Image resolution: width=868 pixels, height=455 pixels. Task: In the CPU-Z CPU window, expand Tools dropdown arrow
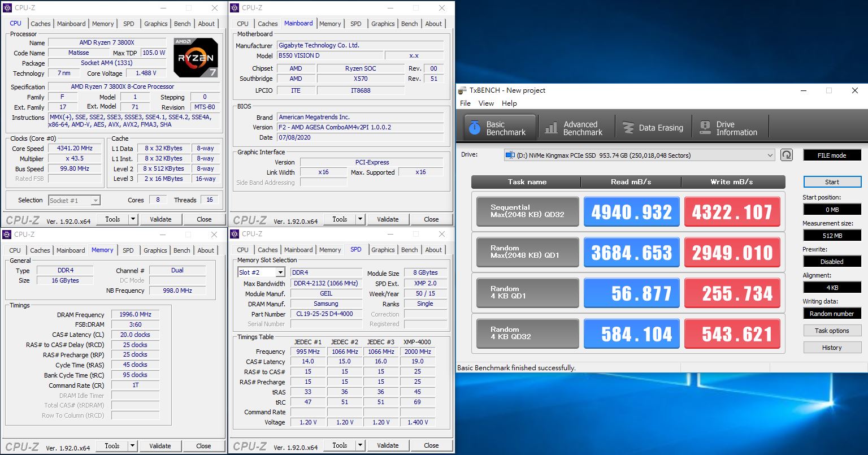coord(133,219)
